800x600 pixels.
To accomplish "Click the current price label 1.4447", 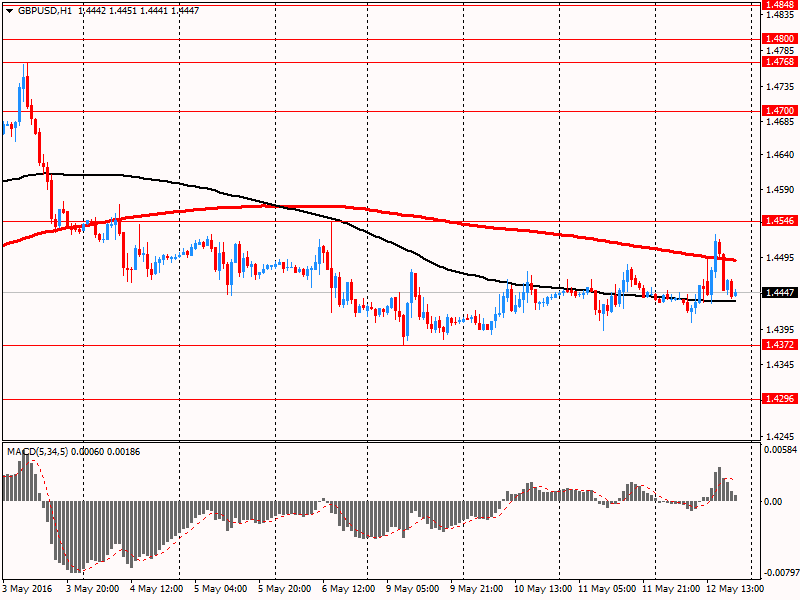I will click(x=780, y=292).
